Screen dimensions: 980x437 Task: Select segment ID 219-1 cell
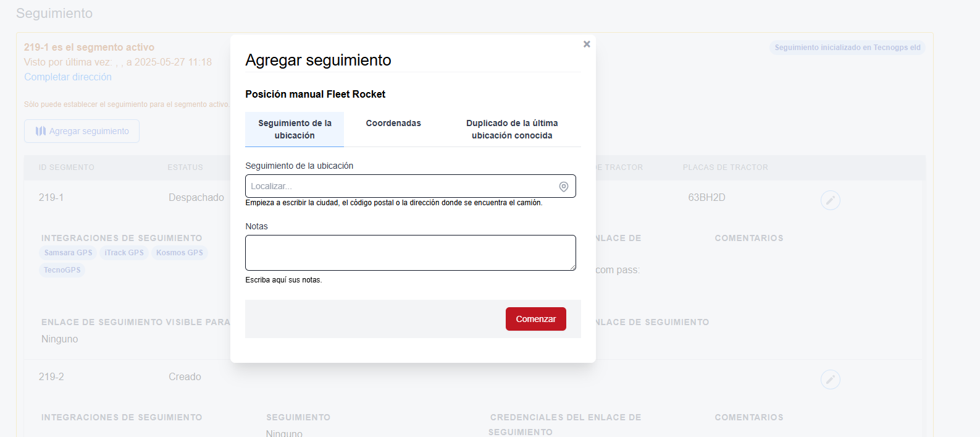pos(51,198)
